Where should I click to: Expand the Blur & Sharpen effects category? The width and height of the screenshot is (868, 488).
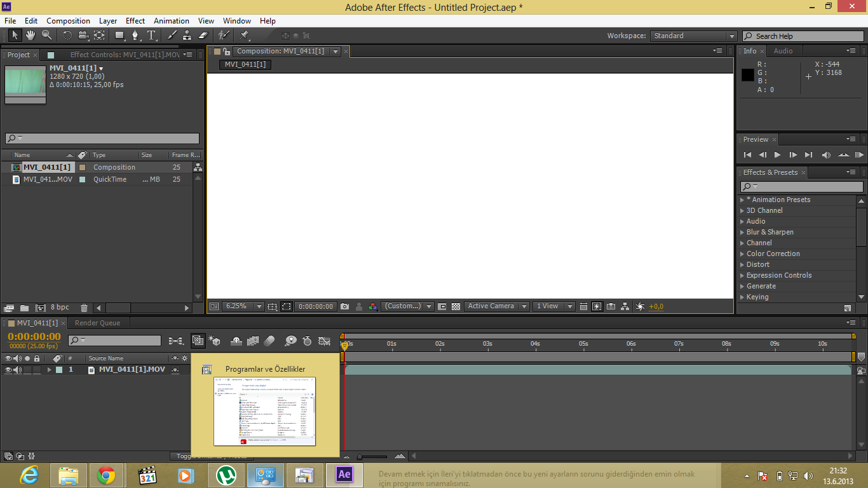coord(742,232)
